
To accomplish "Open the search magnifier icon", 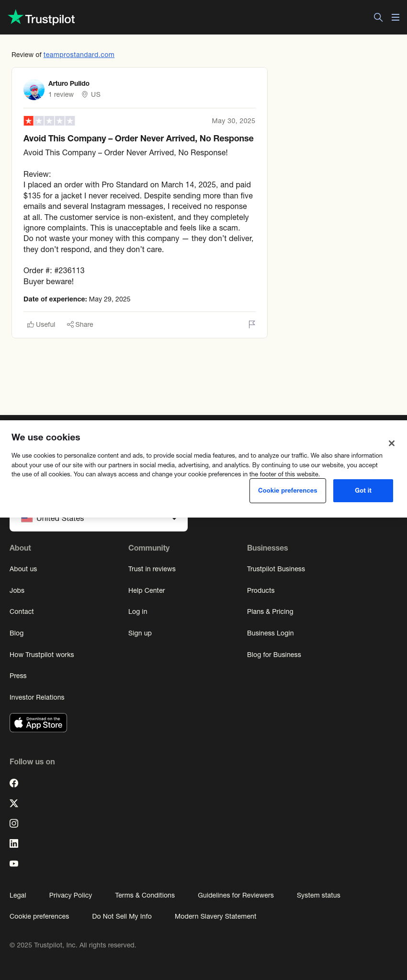I will tap(378, 17).
